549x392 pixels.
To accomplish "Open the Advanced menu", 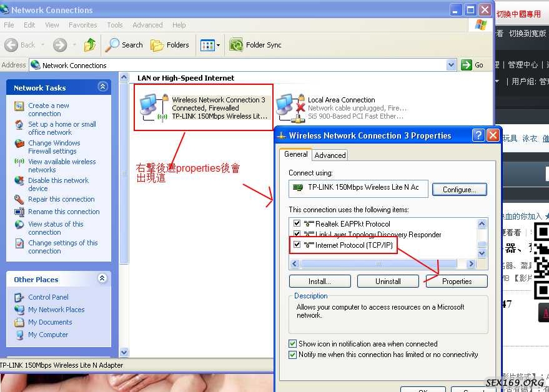I will pyautogui.click(x=147, y=25).
